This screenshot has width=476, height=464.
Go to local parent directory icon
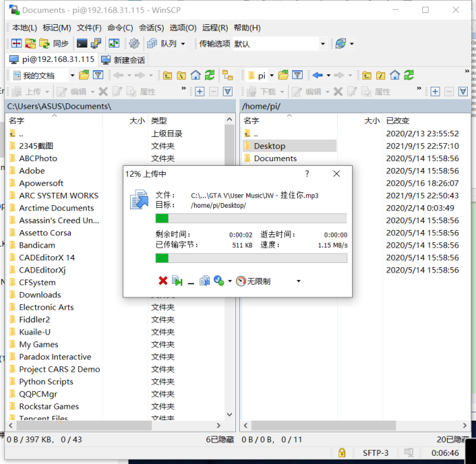(167, 75)
